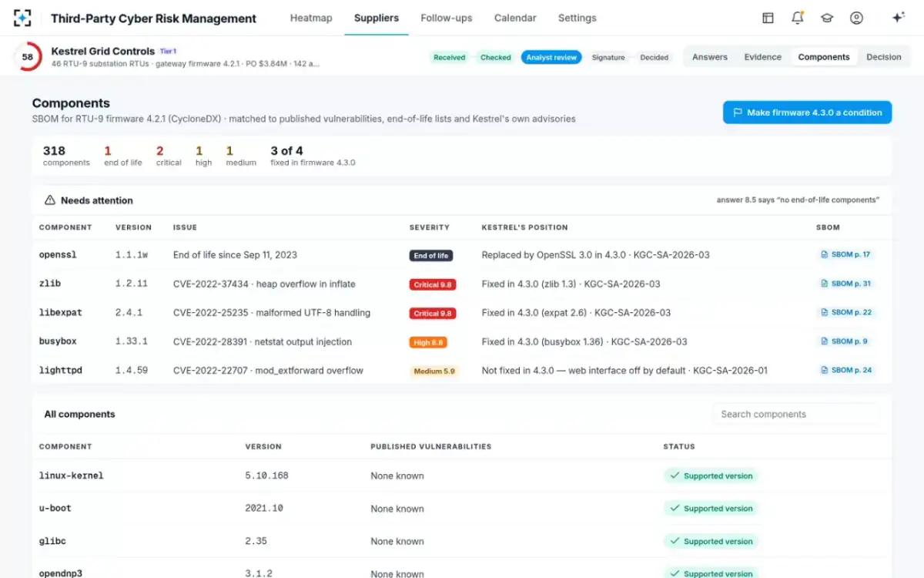The width and height of the screenshot is (924, 578).
Task: Open the Evidence section
Action: [763, 57]
